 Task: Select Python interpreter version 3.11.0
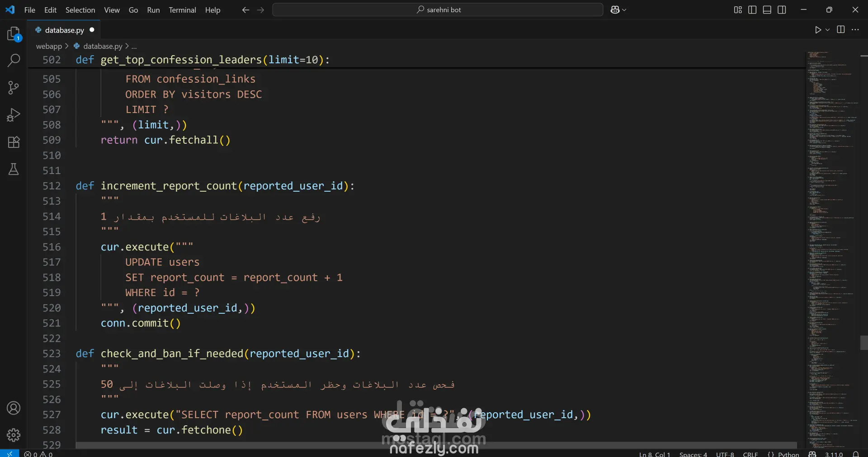834,454
